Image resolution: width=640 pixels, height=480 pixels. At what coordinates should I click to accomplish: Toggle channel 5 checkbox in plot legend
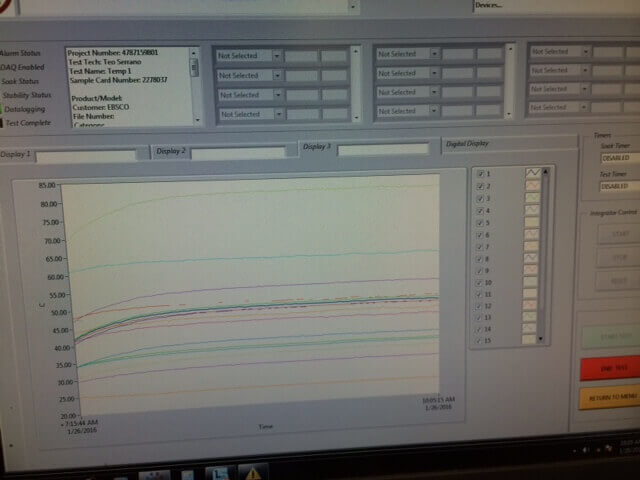(481, 222)
